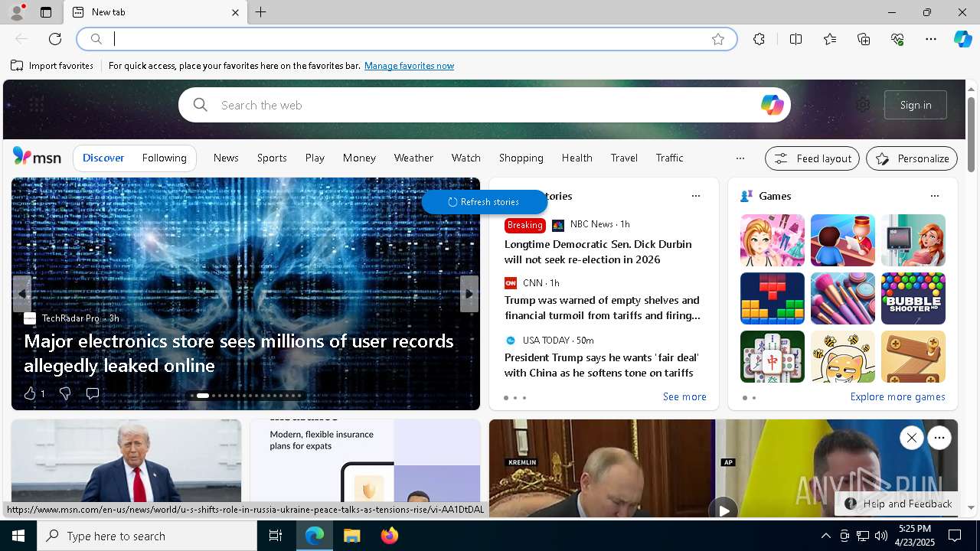Open Task View on taskbar
Viewport: 980px width, 551px height.
pos(276,536)
